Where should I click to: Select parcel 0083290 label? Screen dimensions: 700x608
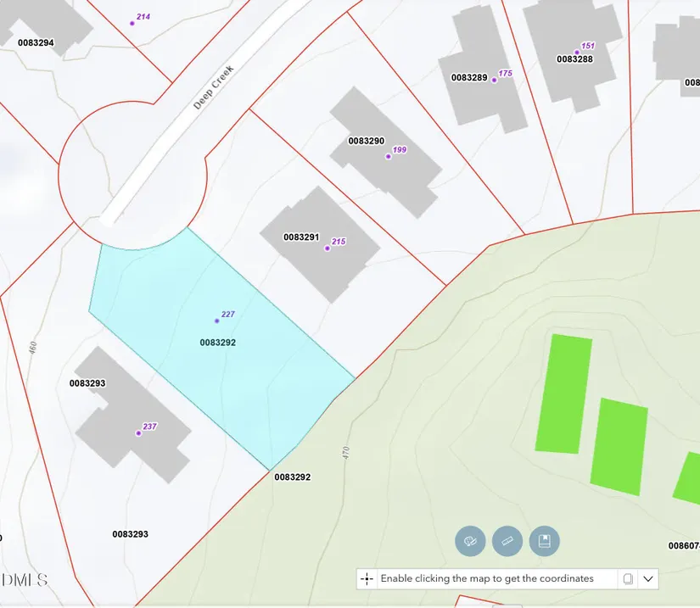tap(366, 141)
